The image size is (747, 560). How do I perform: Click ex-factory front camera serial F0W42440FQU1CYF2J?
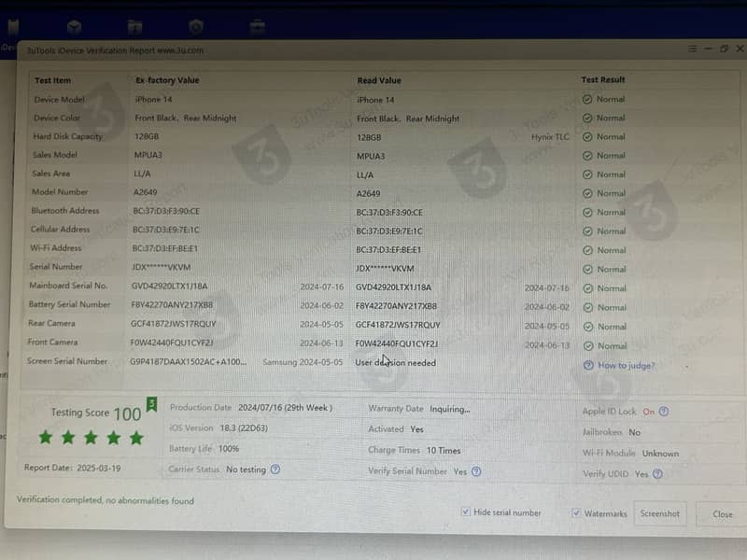click(x=172, y=343)
